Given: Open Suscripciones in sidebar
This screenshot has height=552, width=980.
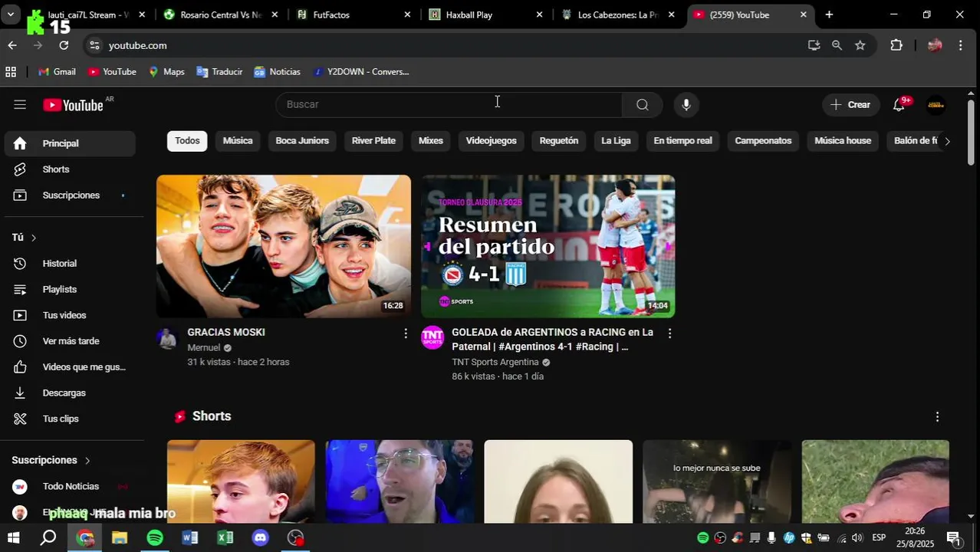Looking at the screenshot, I should tap(70, 195).
